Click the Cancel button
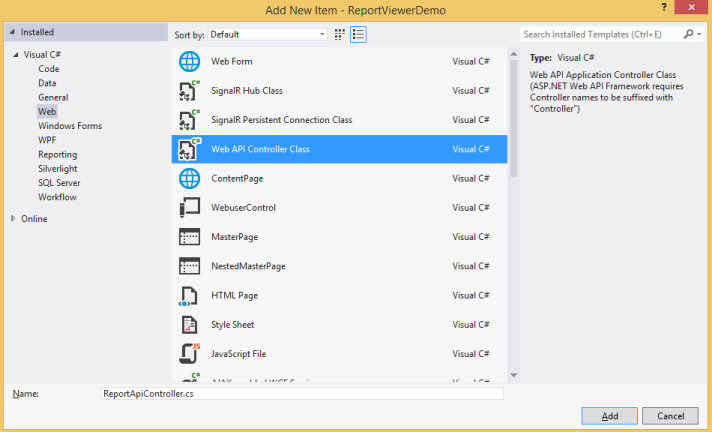 tap(670, 416)
